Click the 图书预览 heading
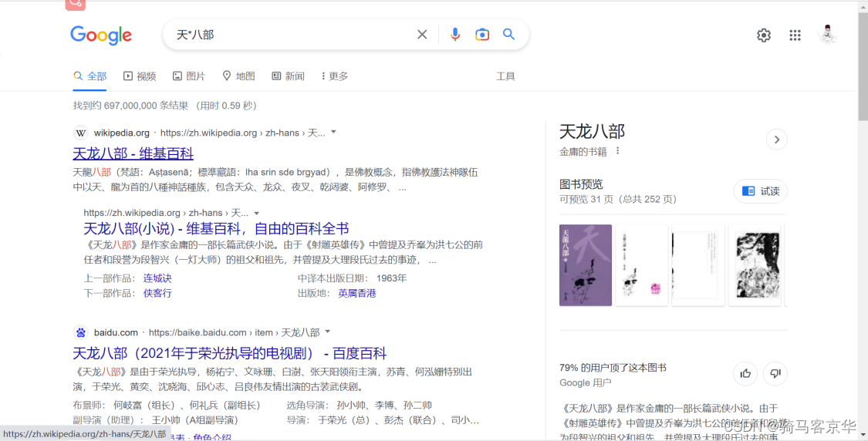The width and height of the screenshot is (868, 441). coord(581,184)
